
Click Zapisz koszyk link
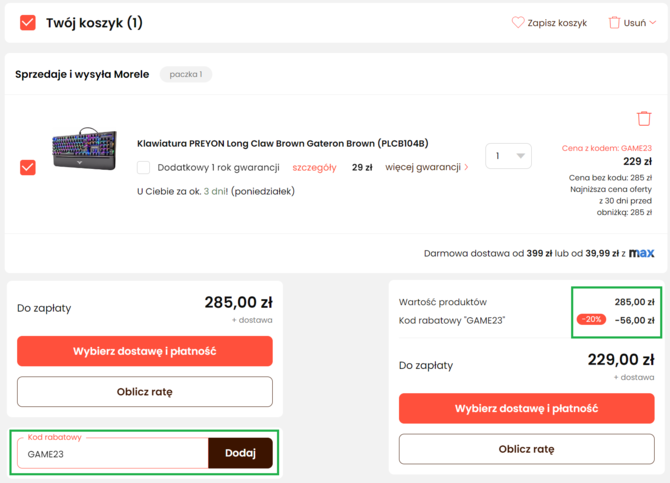[x=557, y=23]
